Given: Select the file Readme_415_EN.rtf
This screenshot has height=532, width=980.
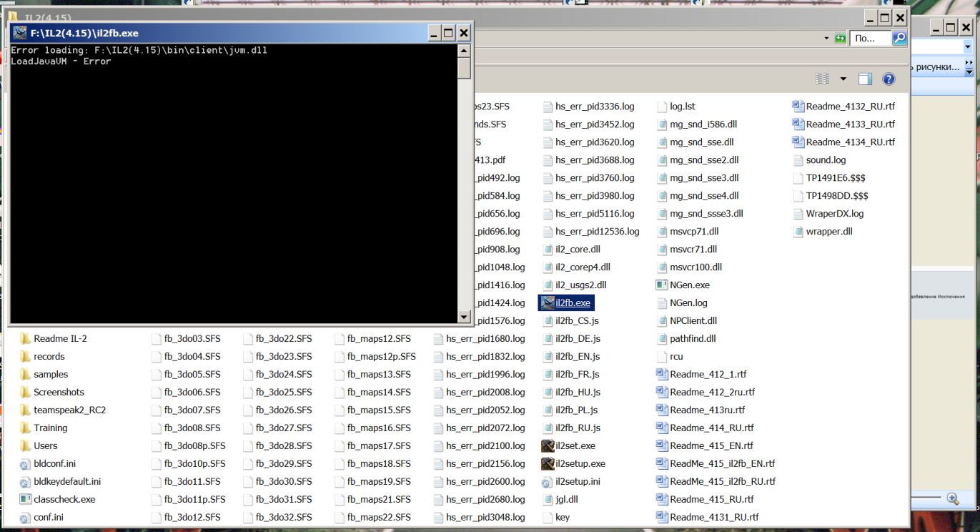Looking at the screenshot, I should pos(706,446).
